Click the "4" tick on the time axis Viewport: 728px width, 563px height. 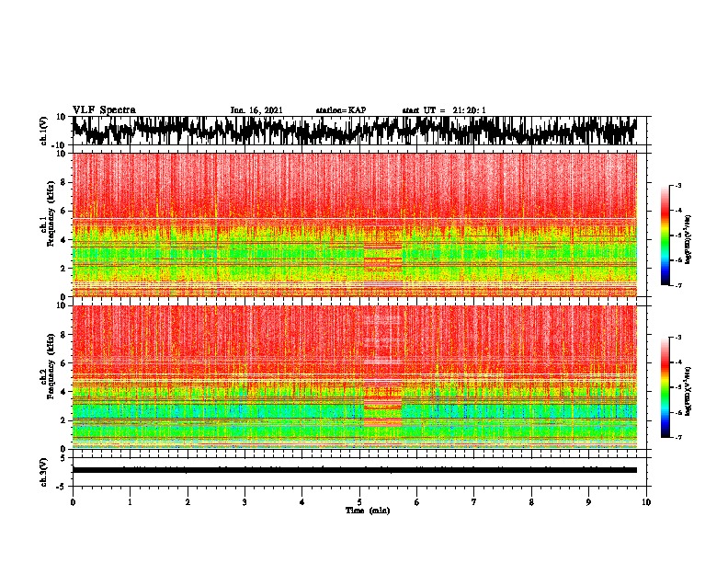(302, 502)
